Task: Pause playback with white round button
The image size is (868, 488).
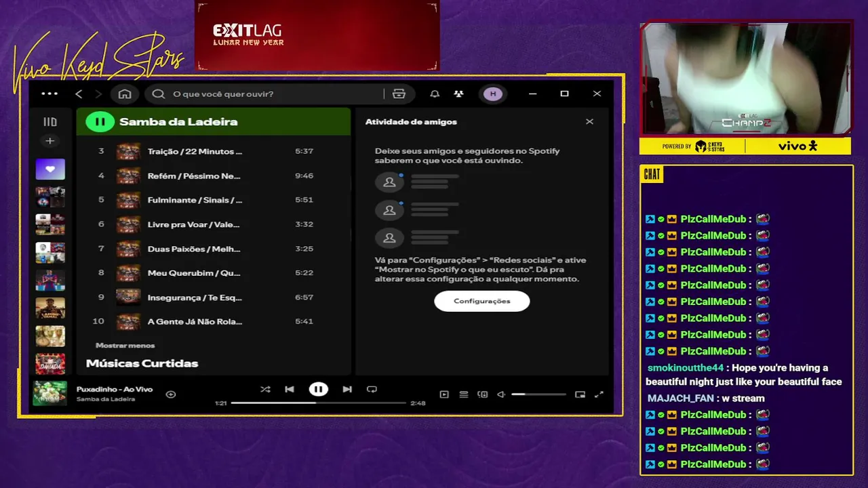Action: click(318, 389)
